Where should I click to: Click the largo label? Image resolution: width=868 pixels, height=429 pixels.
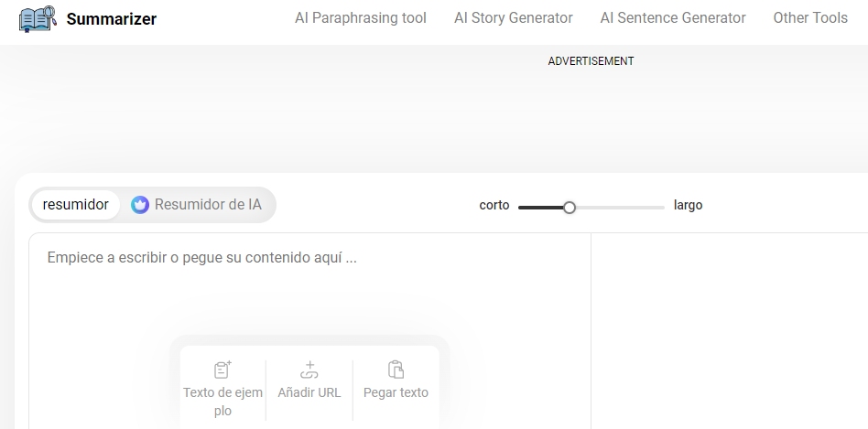tap(689, 205)
